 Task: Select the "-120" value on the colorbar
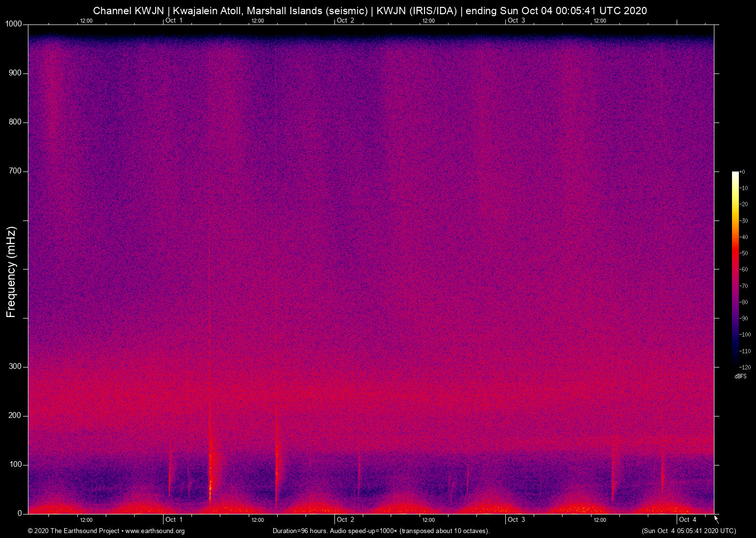(744, 367)
